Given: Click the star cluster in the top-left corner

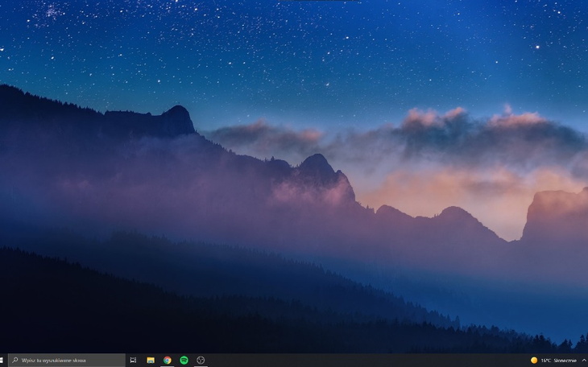Looking at the screenshot, I should [54, 11].
